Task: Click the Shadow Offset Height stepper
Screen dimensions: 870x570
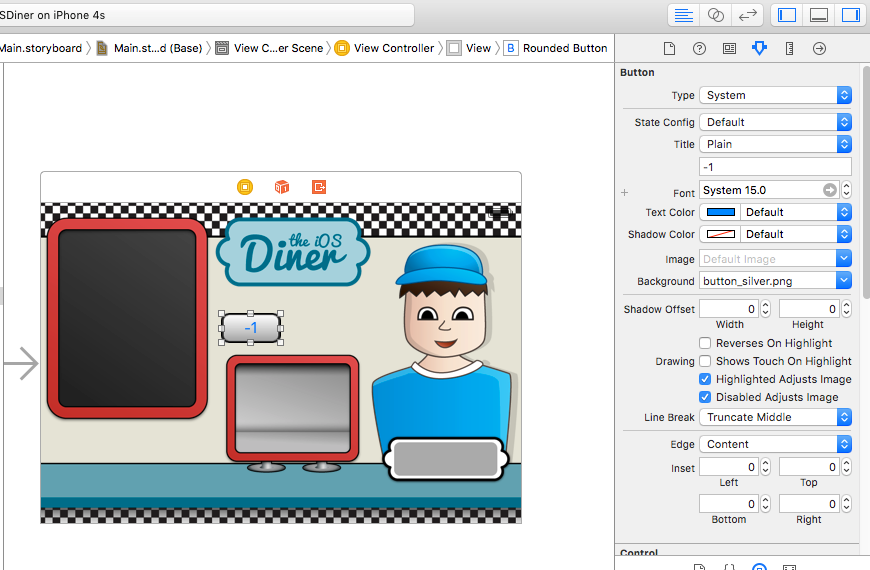Action: coord(846,309)
